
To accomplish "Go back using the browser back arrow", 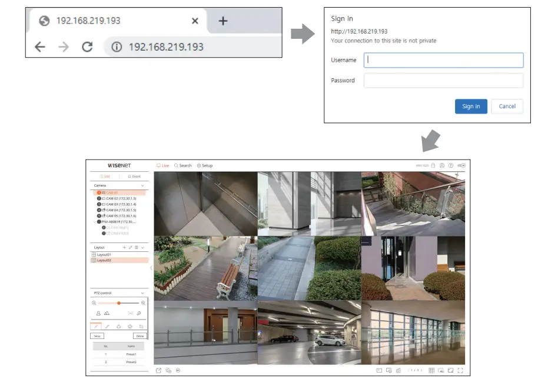I will click(40, 47).
